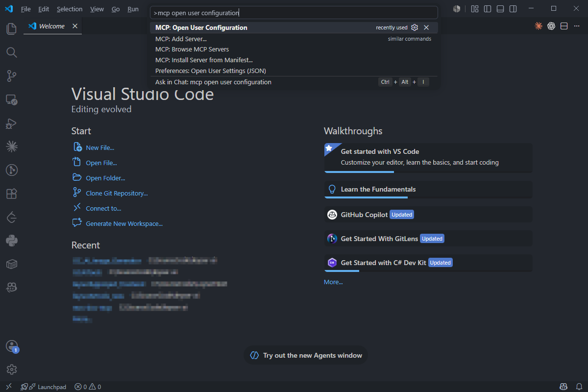The image size is (588, 392).
Task: Click the orange Claude icon in editor toolbar
Action: point(539,26)
